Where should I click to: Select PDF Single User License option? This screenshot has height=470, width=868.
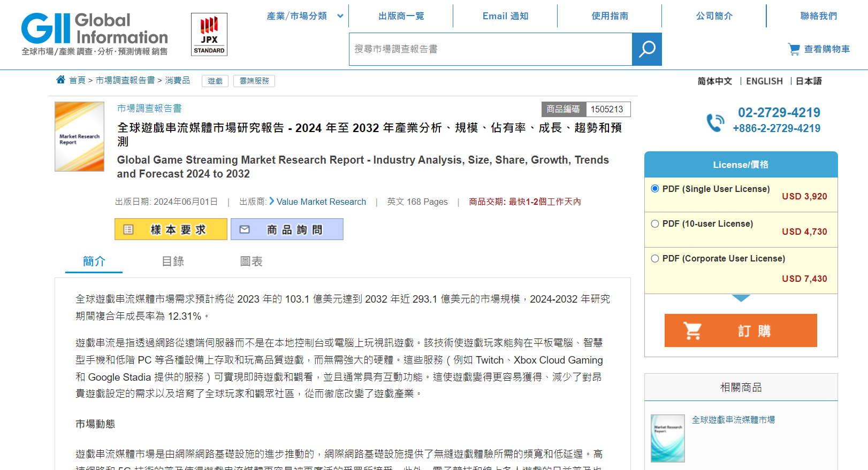click(655, 189)
